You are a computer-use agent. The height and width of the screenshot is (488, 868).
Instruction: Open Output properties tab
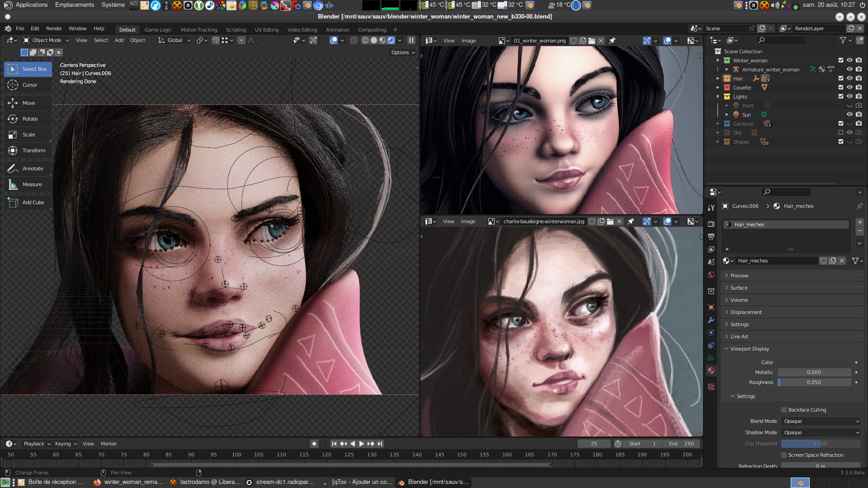[711, 237]
